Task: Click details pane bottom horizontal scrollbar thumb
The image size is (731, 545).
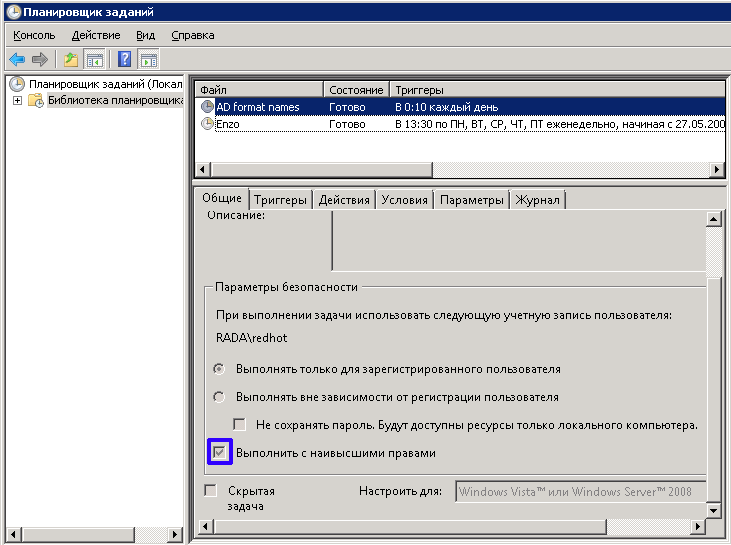Action: click(410, 527)
